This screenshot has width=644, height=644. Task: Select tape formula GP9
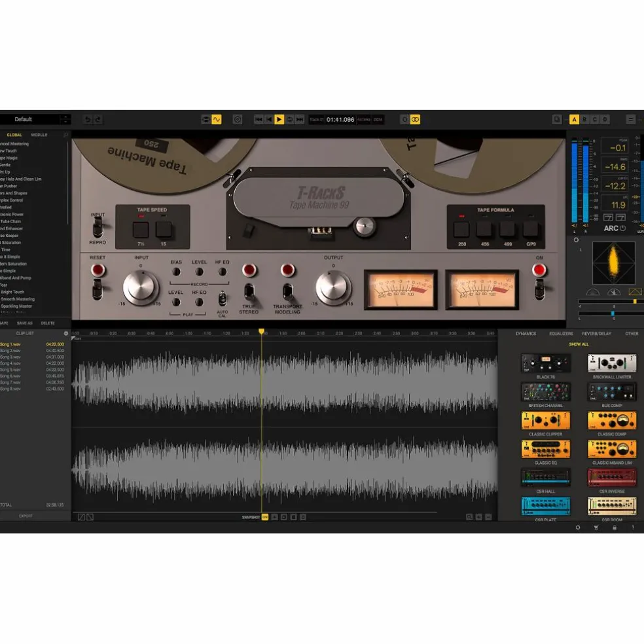pos(531,230)
